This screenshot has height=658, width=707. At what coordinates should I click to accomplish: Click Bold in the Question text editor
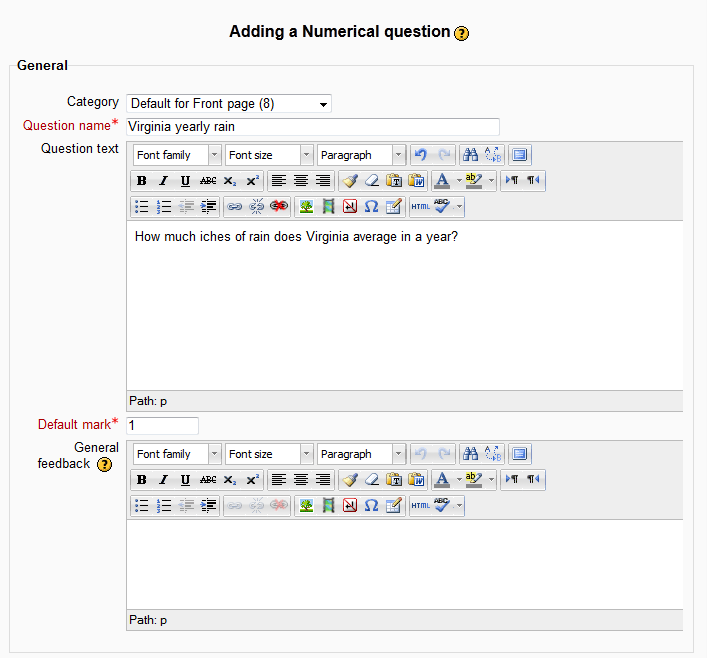[x=142, y=181]
